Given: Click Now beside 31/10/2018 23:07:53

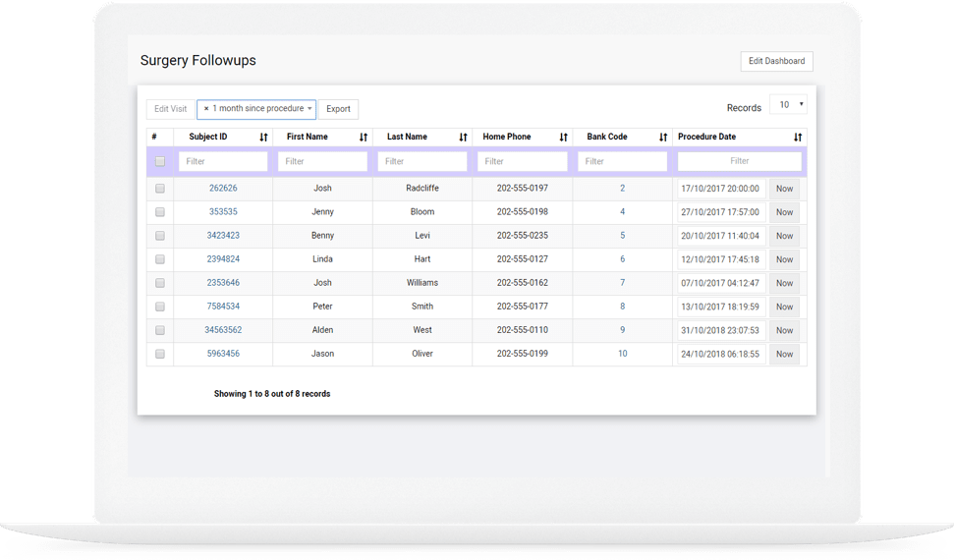Looking at the screenshot, I should 784,330.
